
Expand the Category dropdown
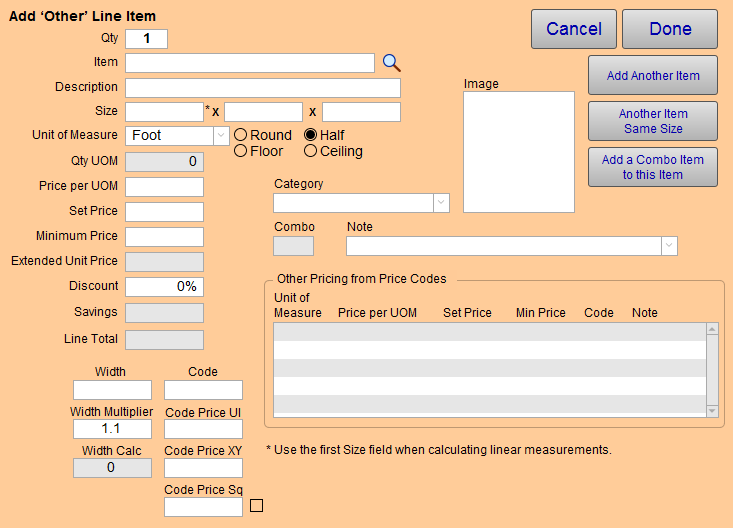(x=440, y=203)
